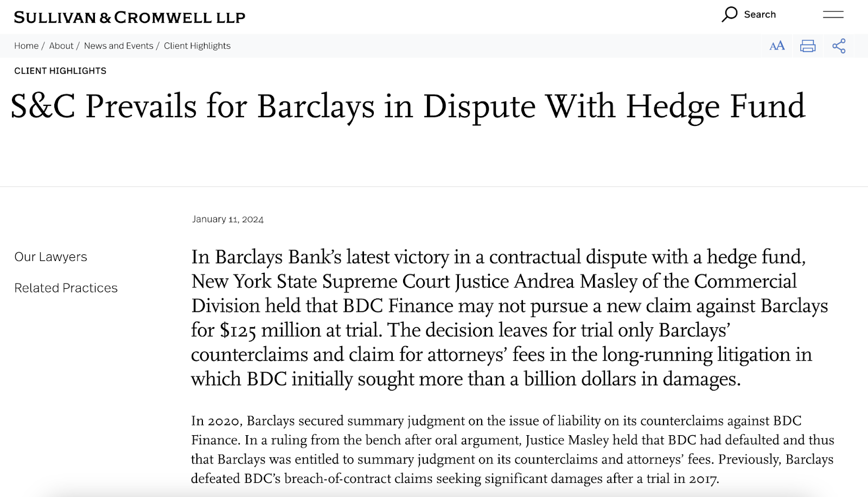This screenshot has width=868, height=497.
Task: Select the S&C Prevails headline
Action: click(x=407, y=106)
